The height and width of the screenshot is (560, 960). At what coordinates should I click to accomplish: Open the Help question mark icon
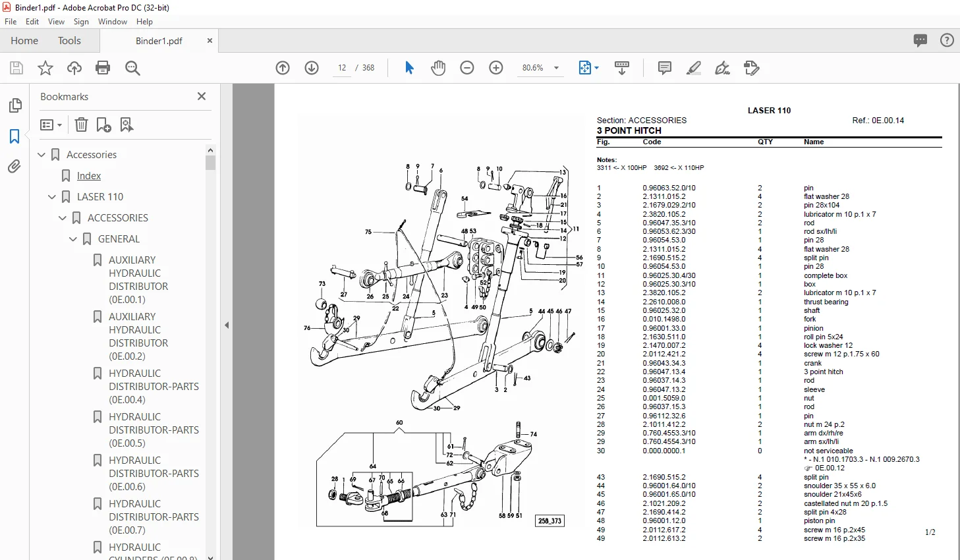point(947,40)
